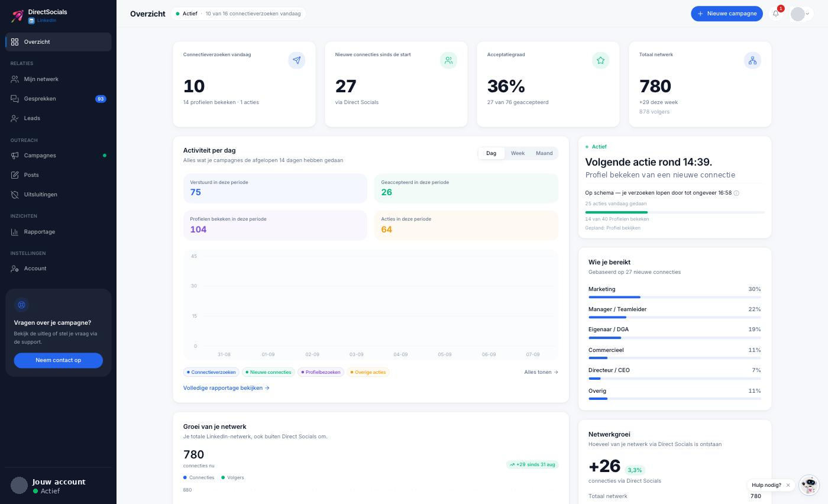Click the Marketing 30% bar
Image resolution: width=828 pixels, height=504 pixels.
coord(675,297)
